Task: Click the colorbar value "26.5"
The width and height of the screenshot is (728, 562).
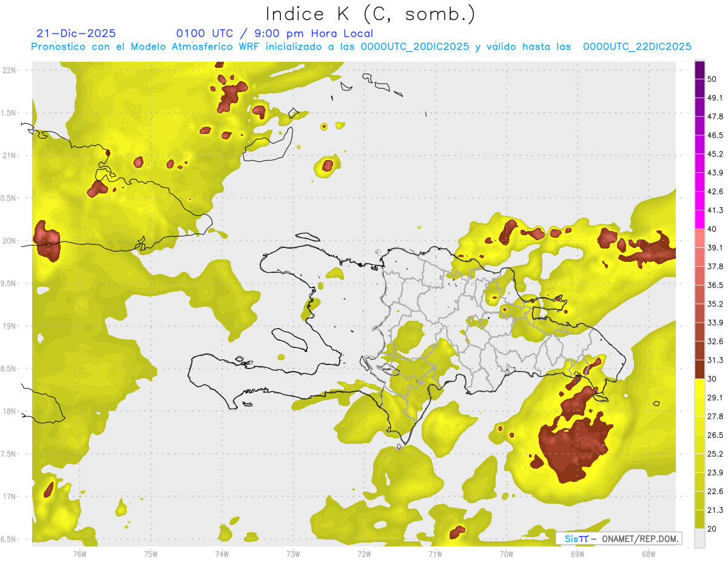Action: [x=715, y=435]
